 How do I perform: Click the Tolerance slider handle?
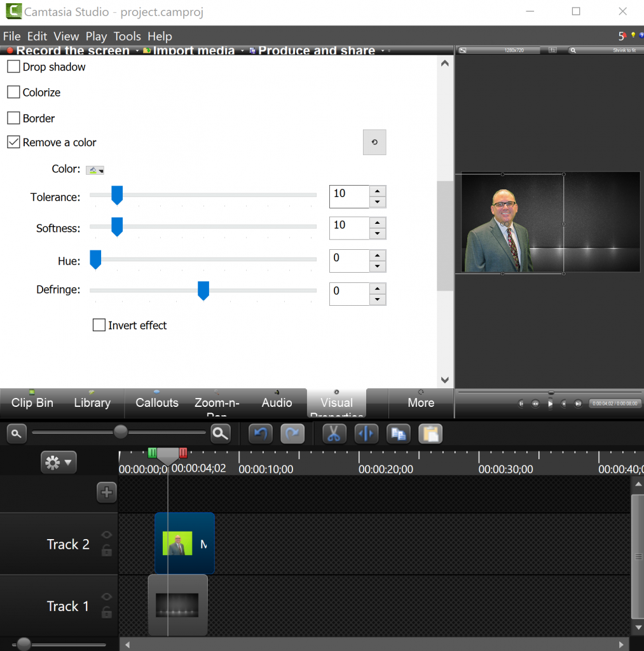117,195
